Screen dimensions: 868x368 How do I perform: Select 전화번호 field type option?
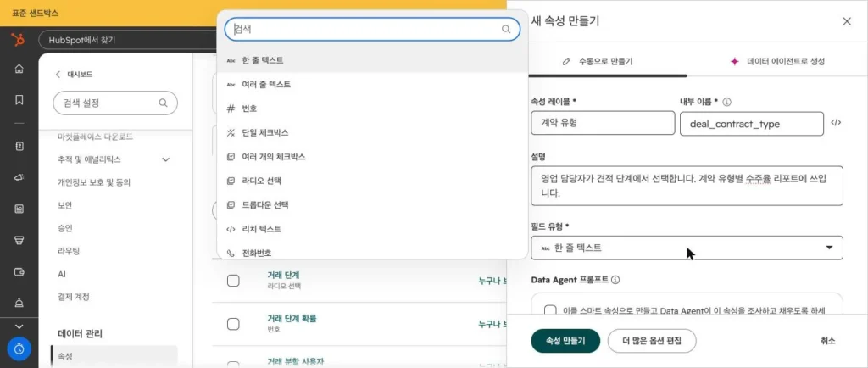click(372, 252)
